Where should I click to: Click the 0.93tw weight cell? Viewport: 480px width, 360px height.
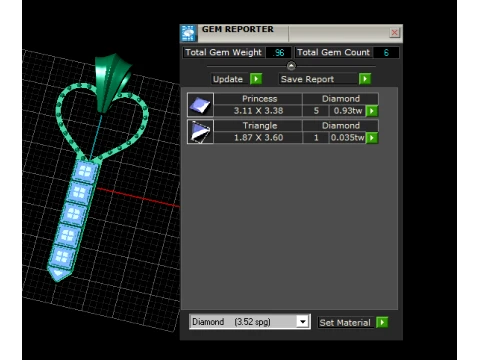(347, 111)
